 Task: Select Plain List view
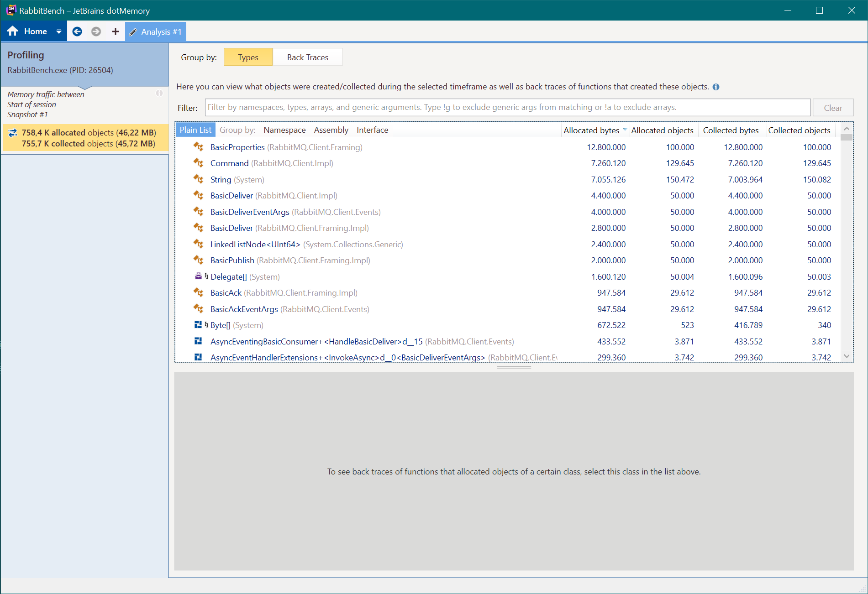click(195, 130)
